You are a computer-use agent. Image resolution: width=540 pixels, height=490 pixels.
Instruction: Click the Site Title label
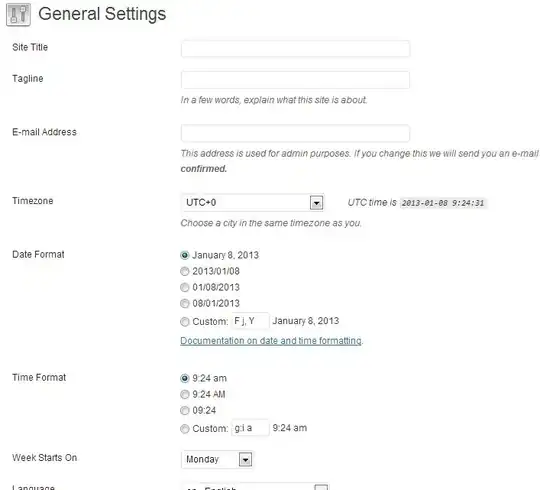pos(30,47)
